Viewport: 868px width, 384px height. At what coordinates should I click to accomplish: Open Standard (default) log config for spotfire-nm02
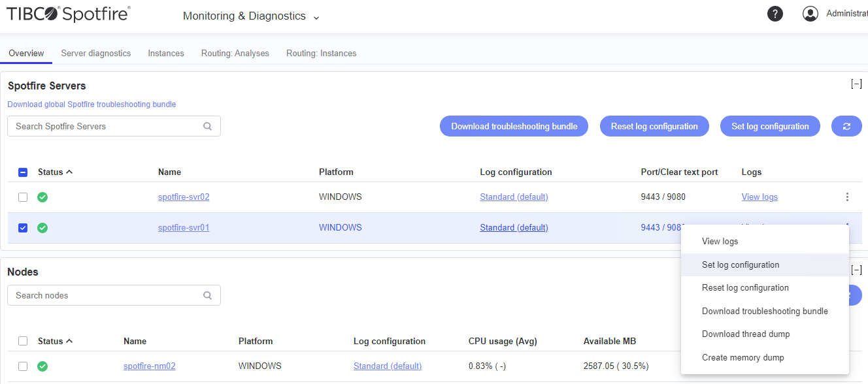(388, 366)
